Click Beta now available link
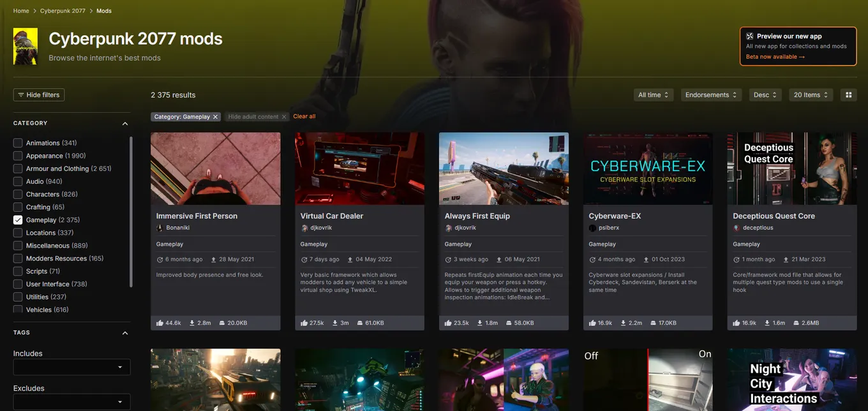The height and width of the screenshot is (411, 868). (x=775, y=57)
